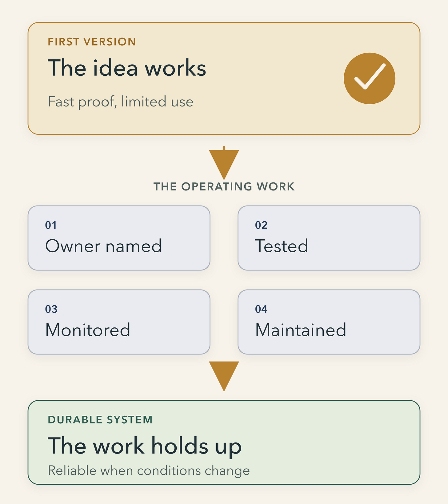Click the Durable System label
This screenshot has width=448, height=504.
(100, 420)
